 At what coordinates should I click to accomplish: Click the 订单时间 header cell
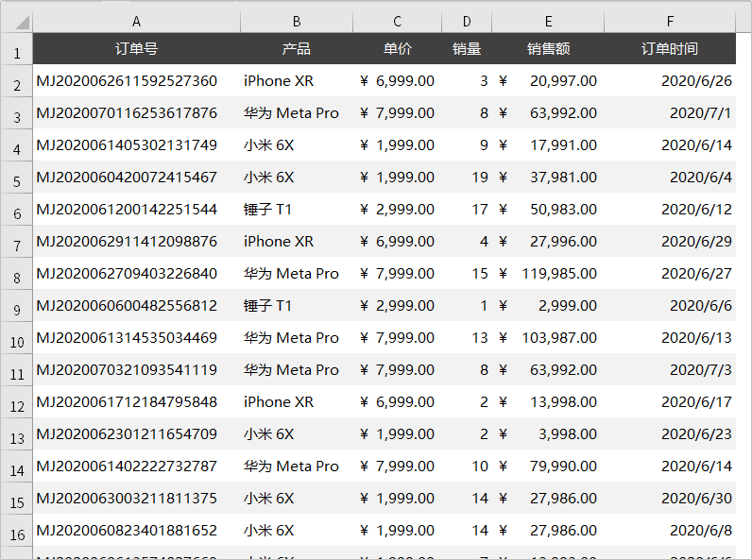670,49
